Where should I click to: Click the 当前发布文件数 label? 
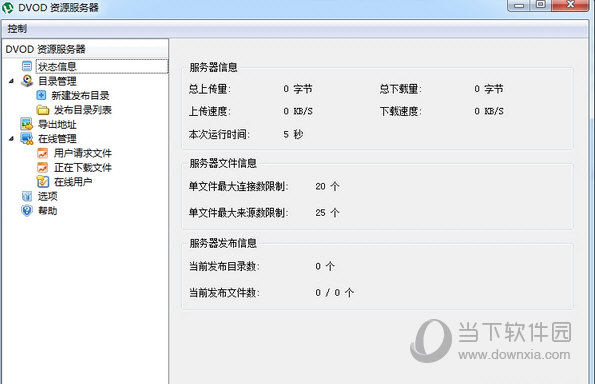click(224, 293)
